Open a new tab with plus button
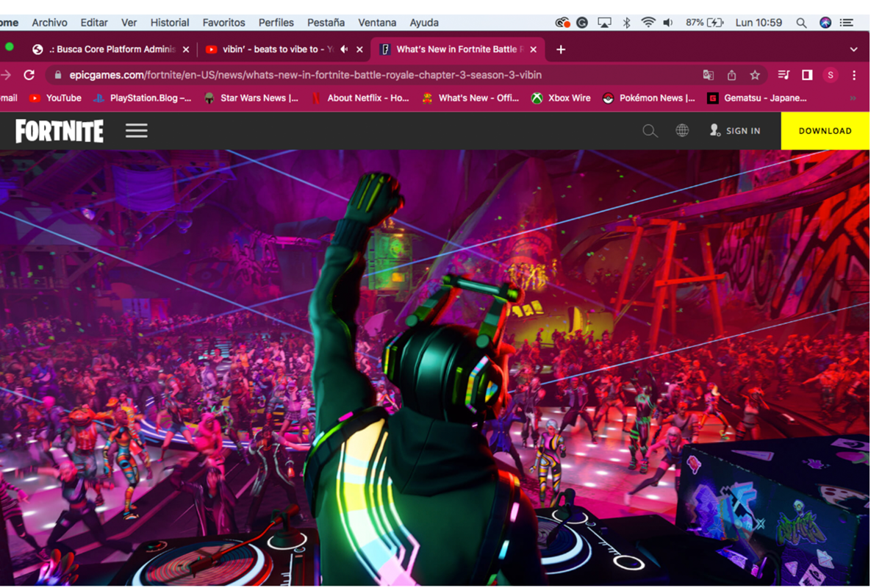 (561, 49)
